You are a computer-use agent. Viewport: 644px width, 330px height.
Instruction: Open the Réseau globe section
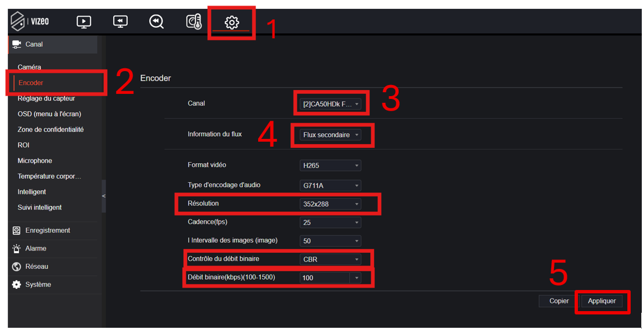(x=37, y=267)
